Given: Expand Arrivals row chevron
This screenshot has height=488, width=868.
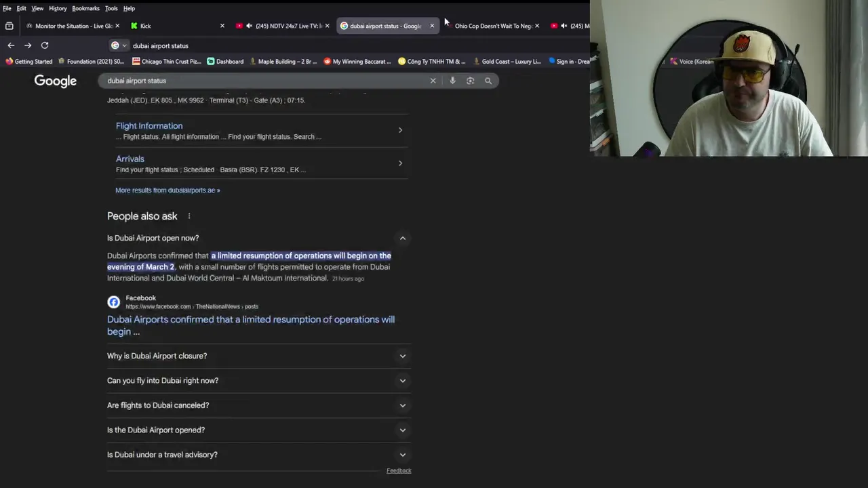Looking at the screenshot, I should pyautogui.click(x=400, y=163).
